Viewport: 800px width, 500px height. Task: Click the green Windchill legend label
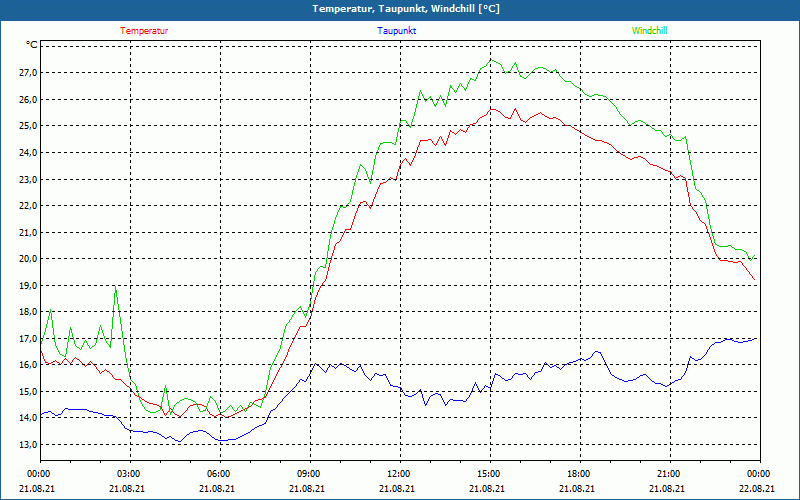649,31
